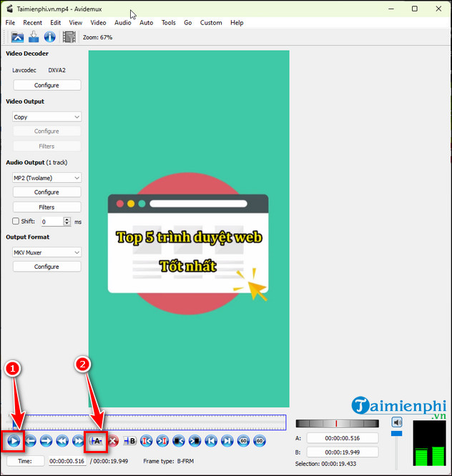Go to previous frame arrow

[x=30, y=441]
